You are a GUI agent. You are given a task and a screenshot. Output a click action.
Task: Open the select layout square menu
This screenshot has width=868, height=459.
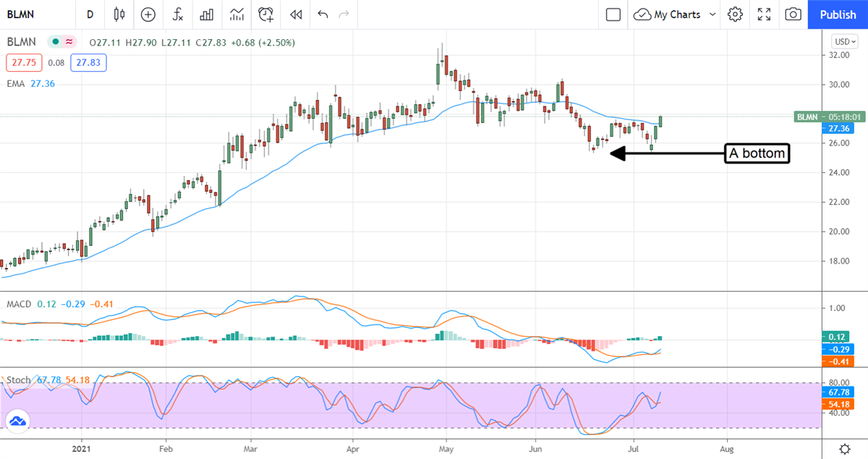(613, 14)
